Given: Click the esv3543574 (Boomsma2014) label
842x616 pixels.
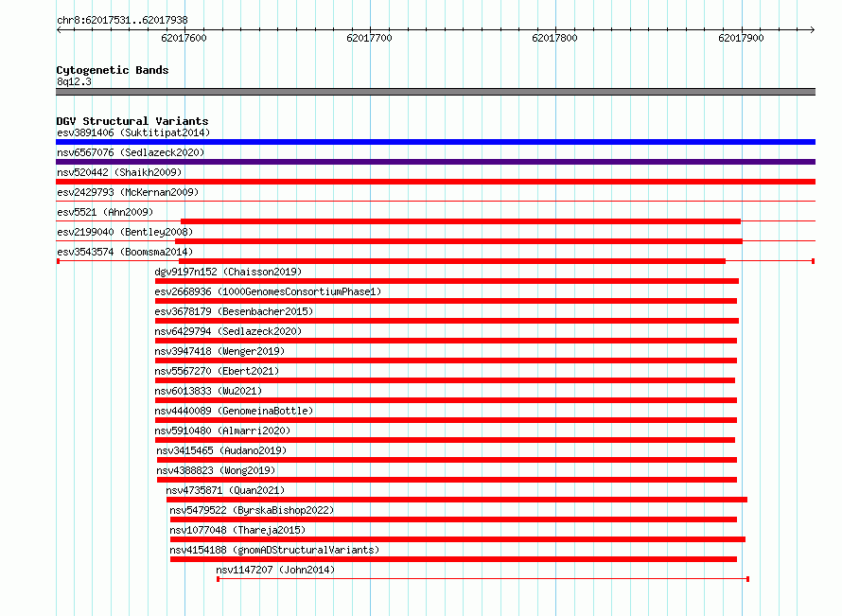Looking at the screenshot, I should pyautogui.click(x=125, y=252).
